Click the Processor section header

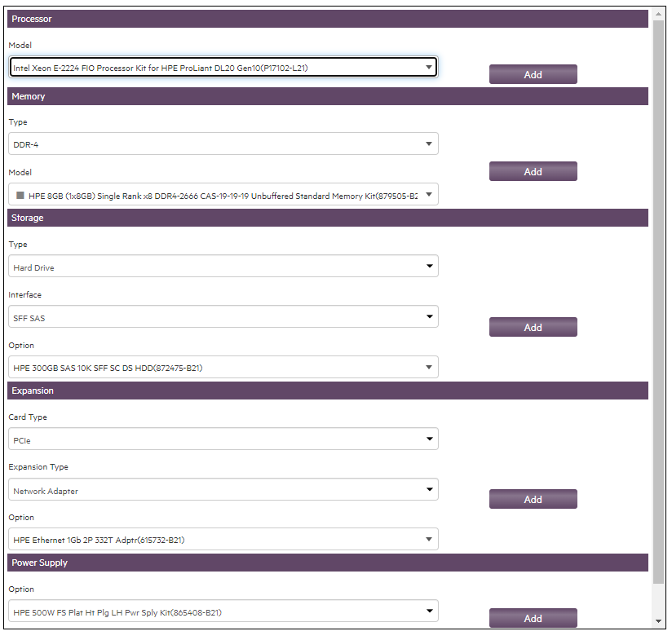coord(328,19)
